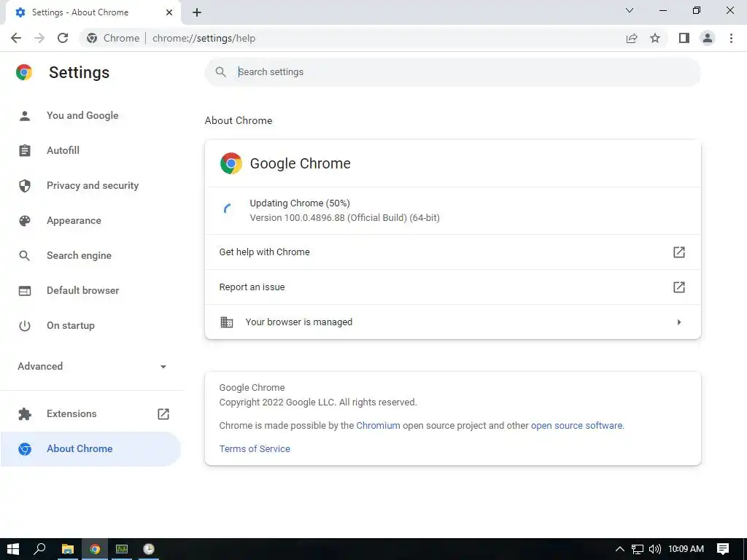Follow the Chromium link
The width and height of the screenshot is (747, 560).
378,426
